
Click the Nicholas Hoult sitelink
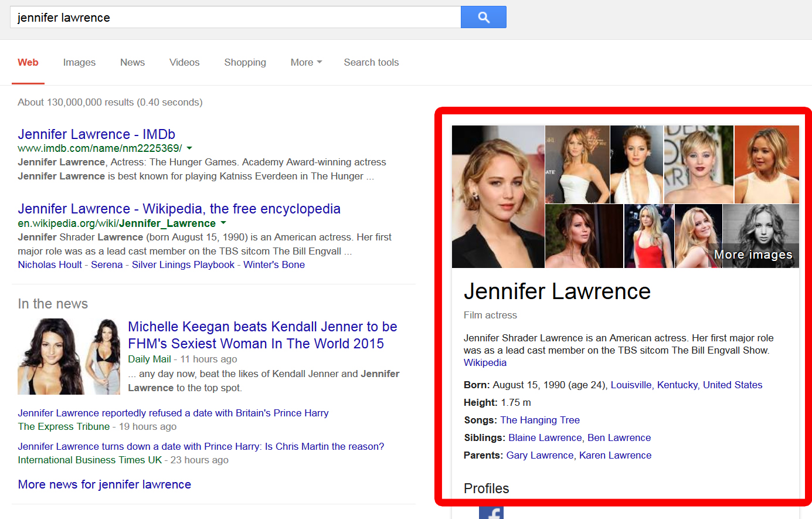pyautogui.click(x=50, y=264)
